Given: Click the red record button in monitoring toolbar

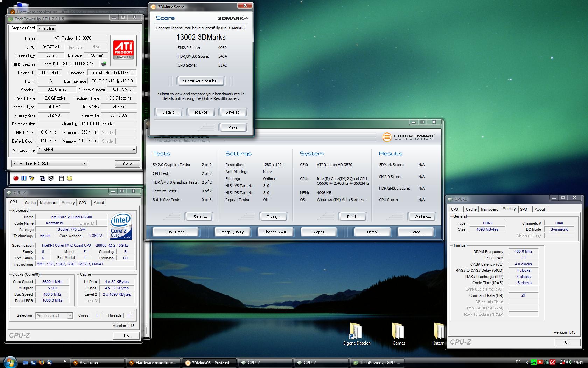Looking at the screenshot, I should click(x=16, y=178).
